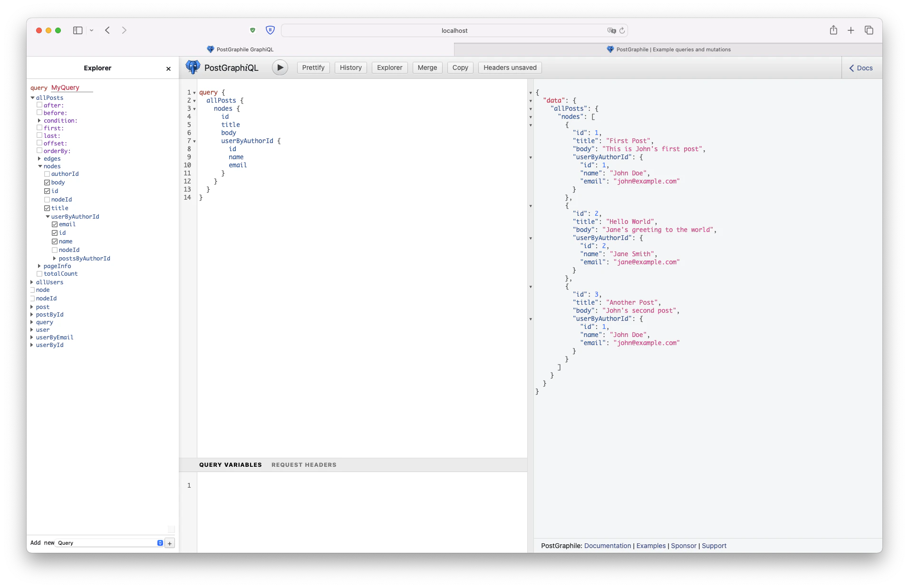Click the Prettify button
Image resolution: width=909 pixels, height=588 pixels.
click(x=313, y=67)
